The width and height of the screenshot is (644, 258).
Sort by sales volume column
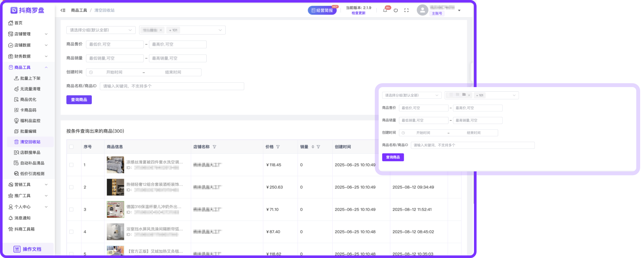313,147
